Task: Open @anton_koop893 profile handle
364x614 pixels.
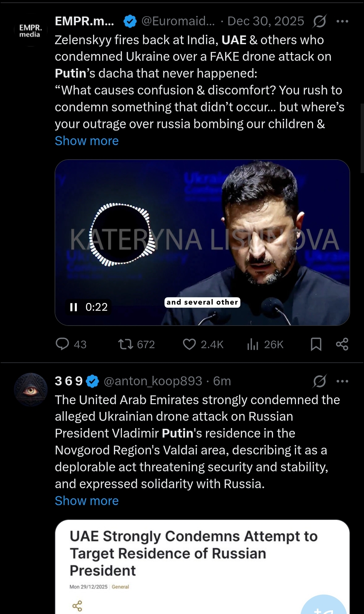Action: [153, 381]
